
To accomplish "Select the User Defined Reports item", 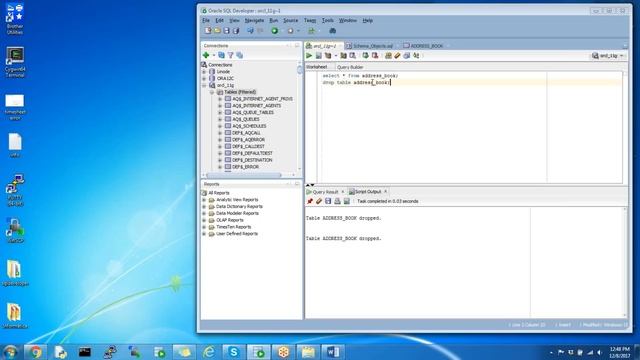I will click(237, 234).
